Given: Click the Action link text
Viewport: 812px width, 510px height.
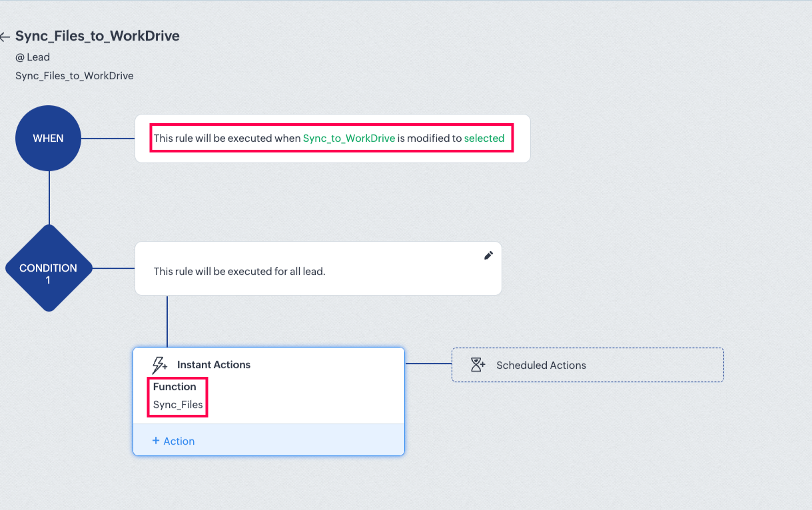Looking at the screenshot, I should click(179, 441).
